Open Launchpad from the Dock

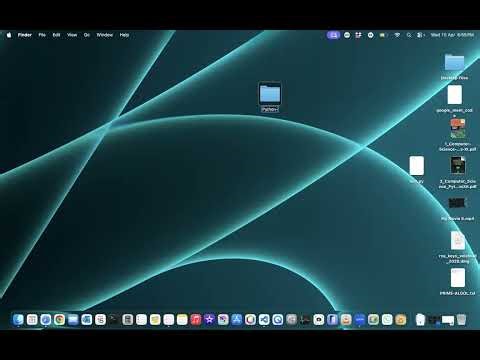pyautogui.click(x=32, y=320)
